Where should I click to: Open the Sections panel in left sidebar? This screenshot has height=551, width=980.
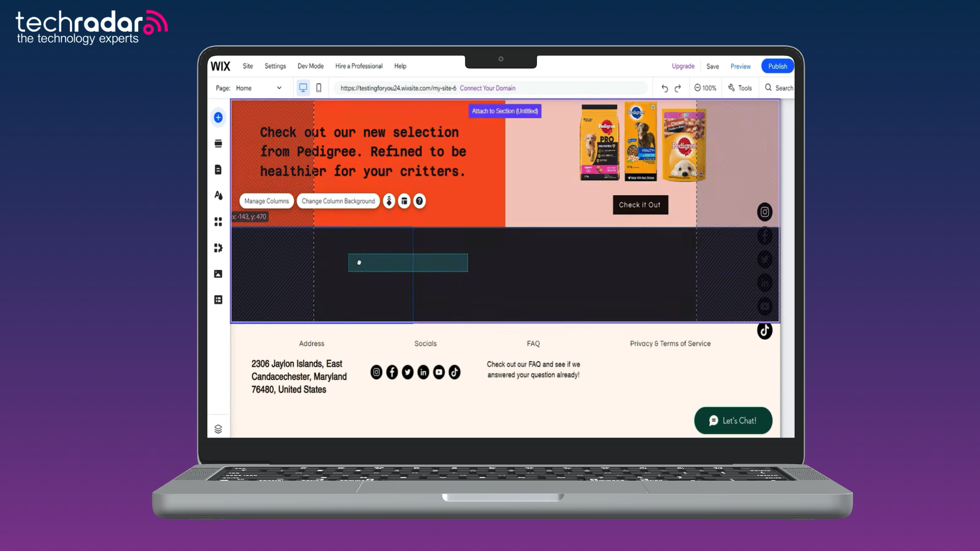[x=218, y=144]
